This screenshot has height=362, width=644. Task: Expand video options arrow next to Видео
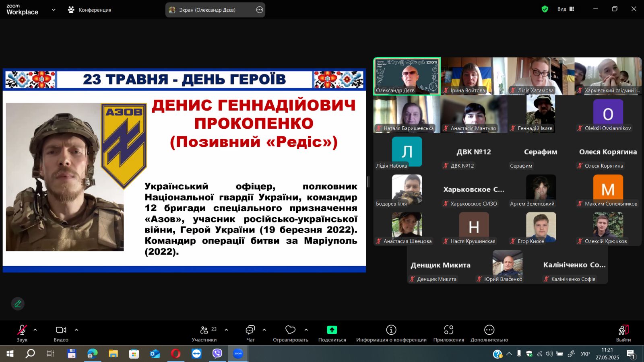[76, 330]
